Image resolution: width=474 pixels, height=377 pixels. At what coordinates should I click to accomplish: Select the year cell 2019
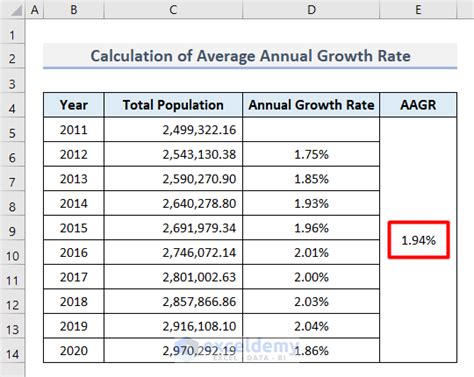coord(74,326)
